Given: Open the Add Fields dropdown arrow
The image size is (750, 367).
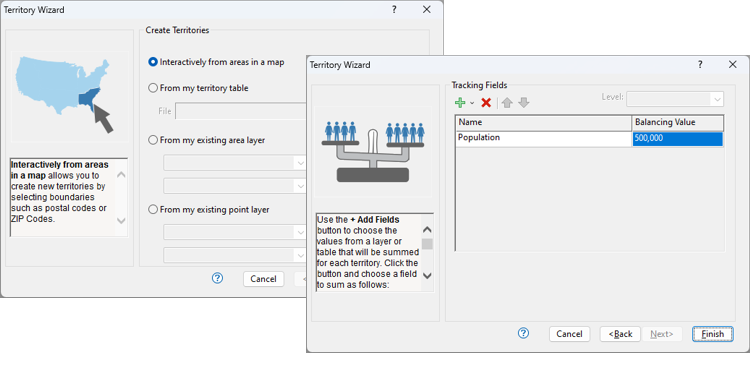Looking at the screenshot, I should pyautogui.click(x=472, y=103).
